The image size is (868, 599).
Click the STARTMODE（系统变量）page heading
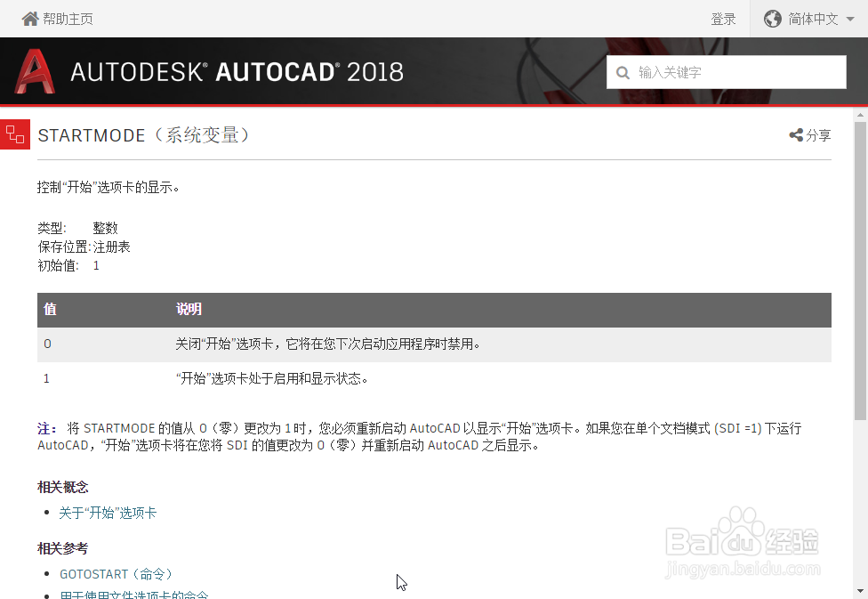[x=144, y=135]
